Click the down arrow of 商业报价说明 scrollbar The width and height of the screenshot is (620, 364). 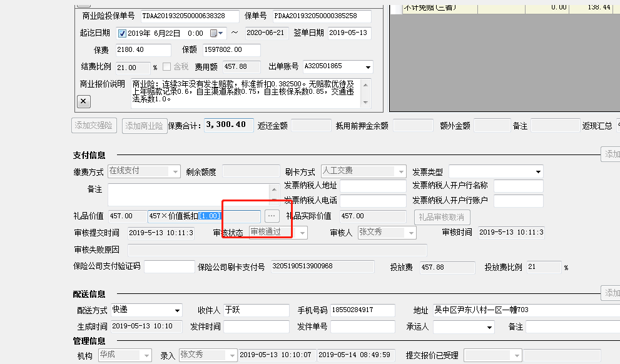[365, 103]
